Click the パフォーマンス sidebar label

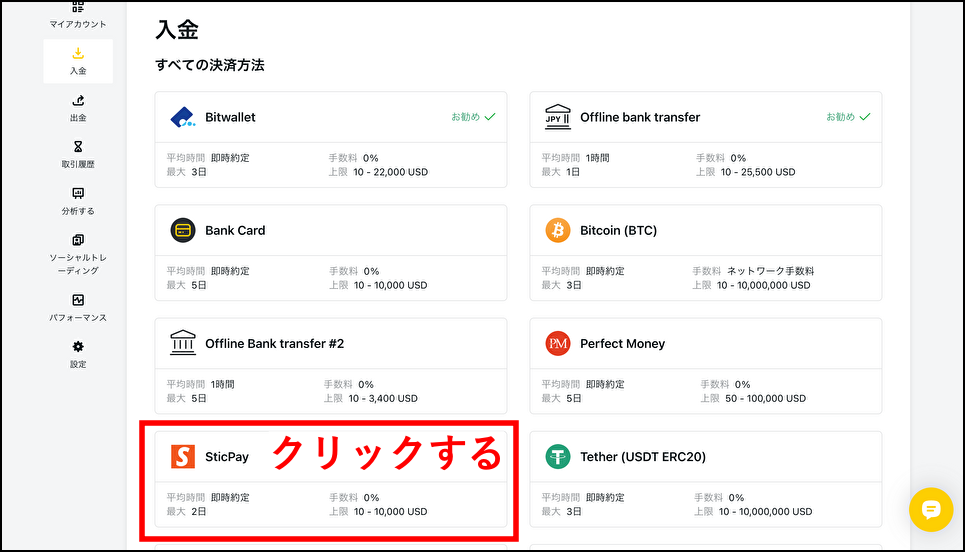click(78, 318)
